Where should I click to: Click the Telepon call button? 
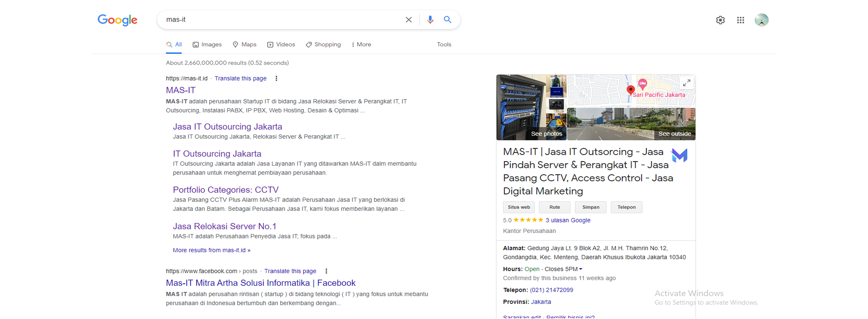(626, 207)
